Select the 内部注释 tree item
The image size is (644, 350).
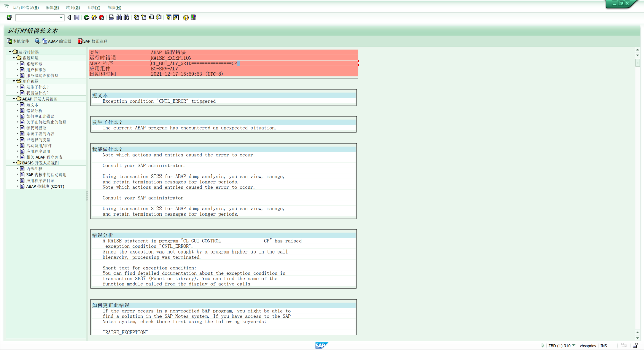[34, 169]
